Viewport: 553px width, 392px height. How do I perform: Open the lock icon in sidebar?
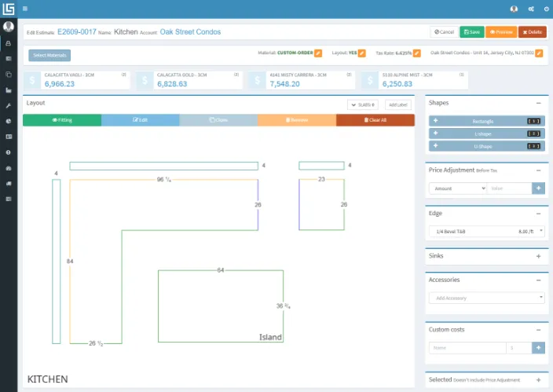coord(9,43)
